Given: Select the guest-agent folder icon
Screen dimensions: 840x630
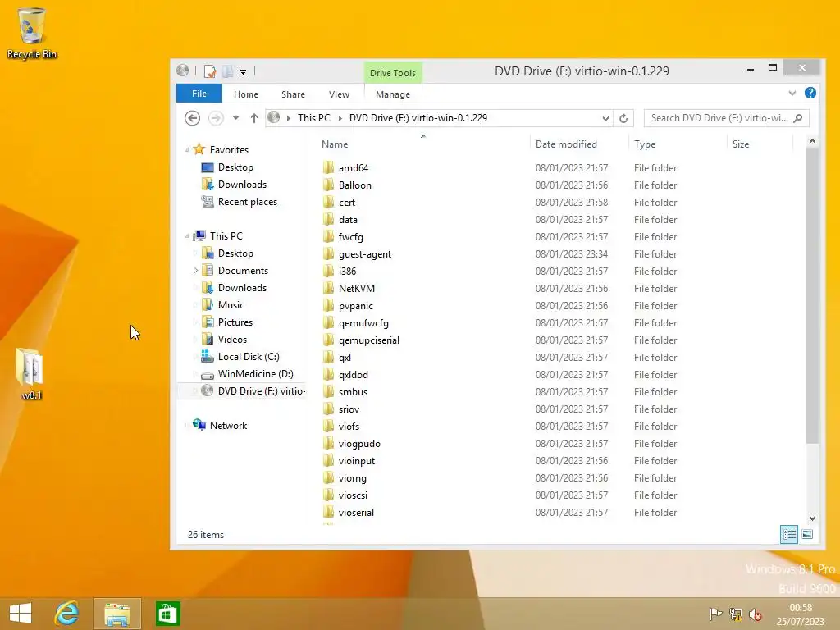Looking at the screenshot, I should [328, 254].
